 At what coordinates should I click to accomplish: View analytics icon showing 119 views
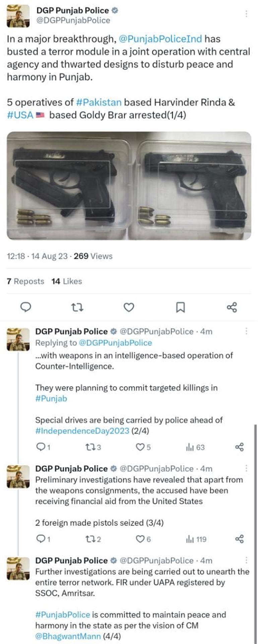click(196, 539)
